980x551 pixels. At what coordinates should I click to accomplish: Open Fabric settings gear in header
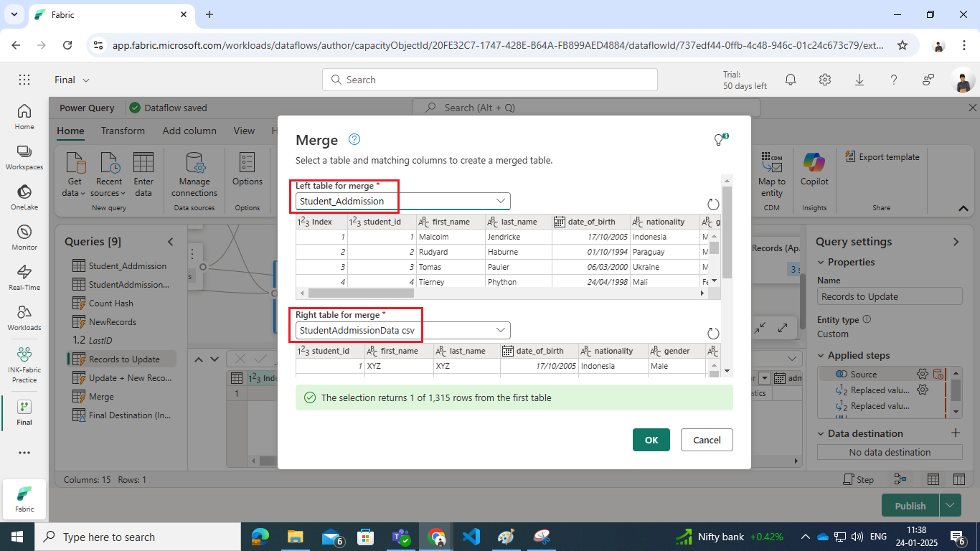click(x=825, y=80)
